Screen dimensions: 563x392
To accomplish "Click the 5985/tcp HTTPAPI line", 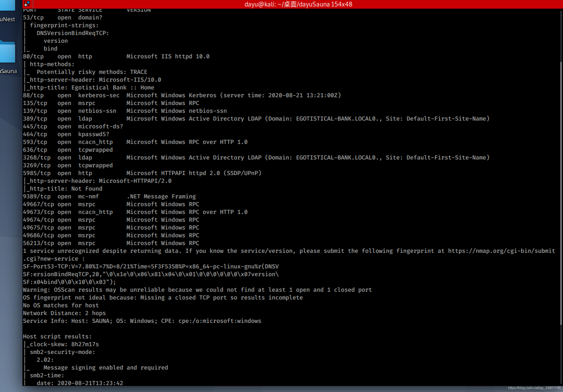I will coord(142,173).
